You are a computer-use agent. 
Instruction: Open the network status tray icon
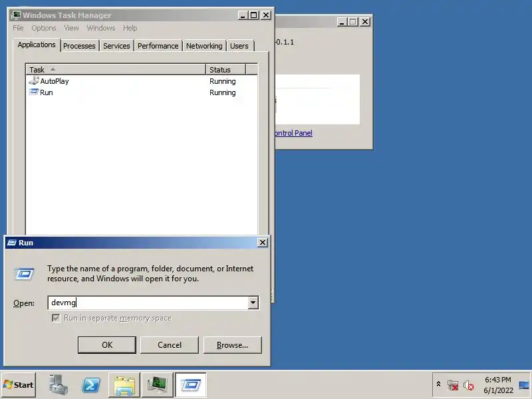tap(453, 385)
